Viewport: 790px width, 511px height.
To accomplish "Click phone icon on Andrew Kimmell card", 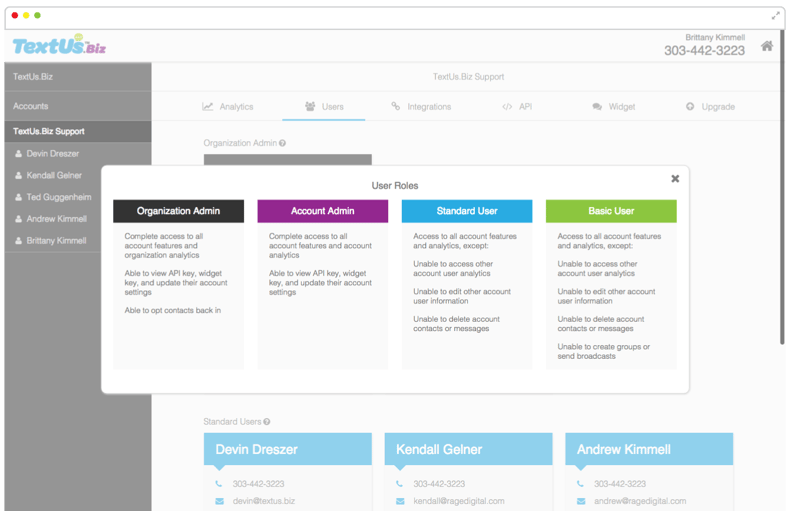I will click(580, 484).
